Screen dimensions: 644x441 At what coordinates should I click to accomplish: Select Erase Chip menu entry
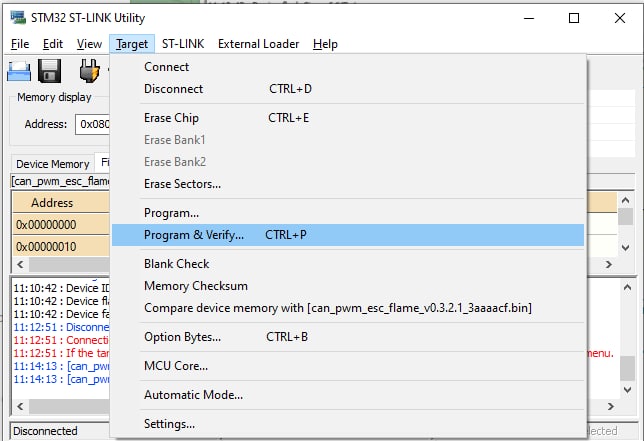(348, 118)
